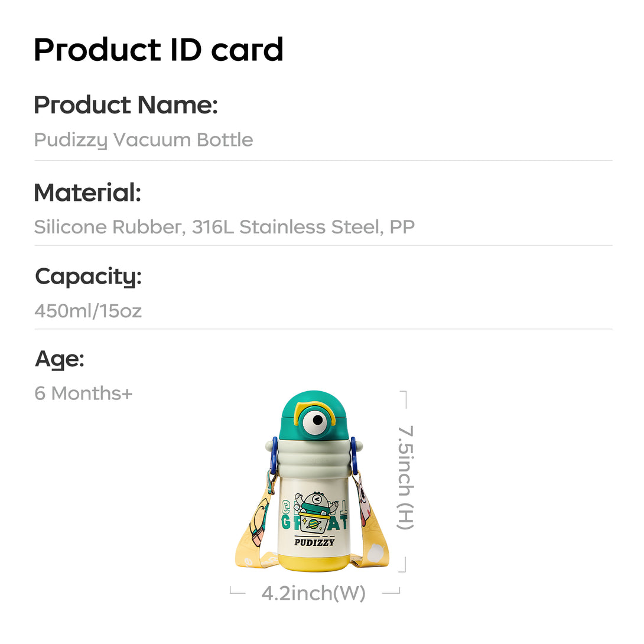This screenshot has height=644, width=644.
Task: Click the PUDIZZY logo on the bottle
Action: 314,542
